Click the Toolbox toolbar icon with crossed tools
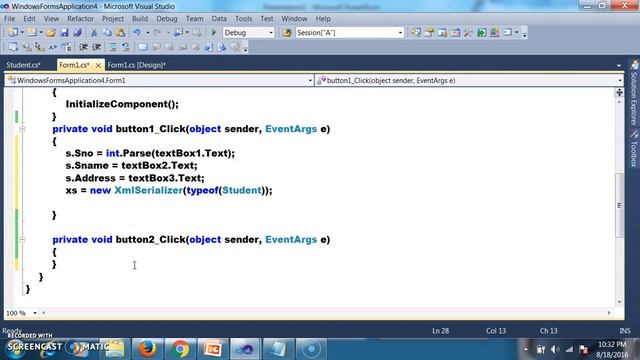The height and width of the screenshot is (360, 640). pos(468,33)
